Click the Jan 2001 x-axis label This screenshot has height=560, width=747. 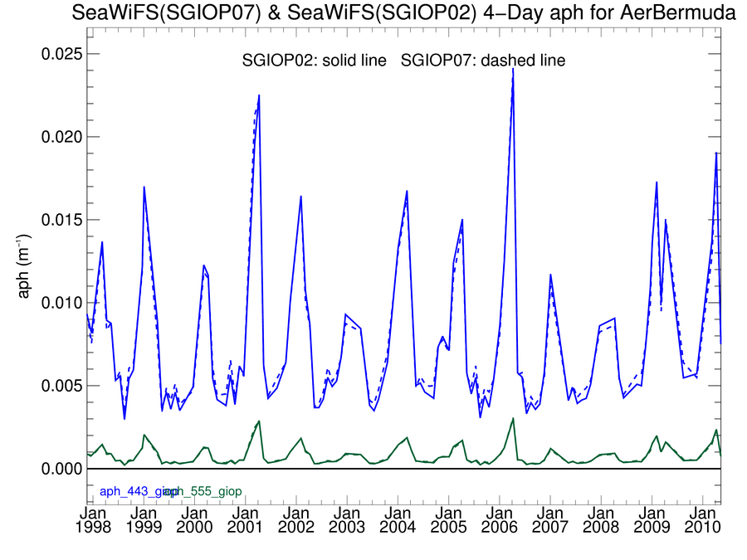[246, 520]
